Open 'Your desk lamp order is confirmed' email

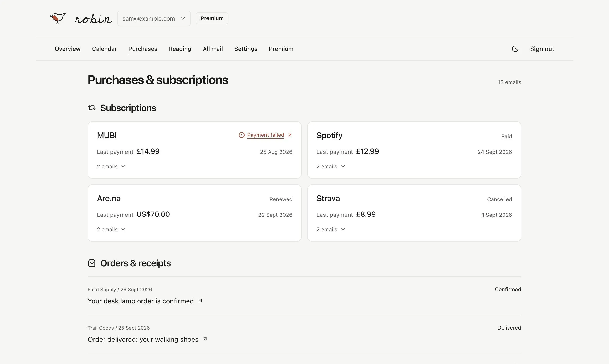[141, 301]
